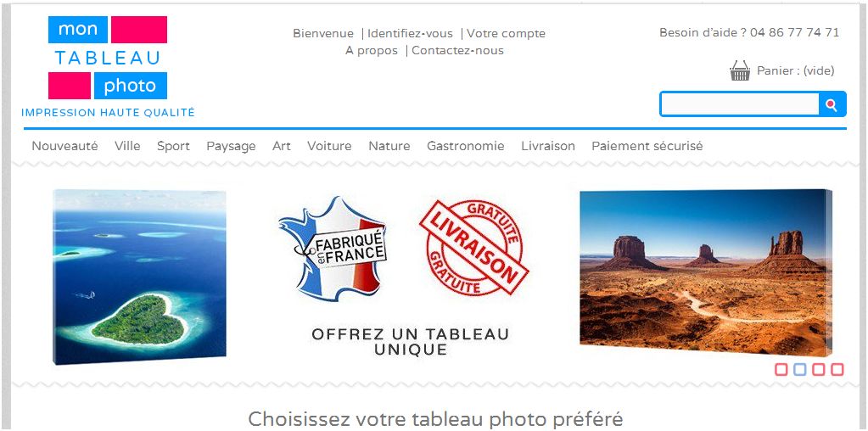Click the A propos link
The width and height of the screenshot is (868, 431).
coord(372,51)
